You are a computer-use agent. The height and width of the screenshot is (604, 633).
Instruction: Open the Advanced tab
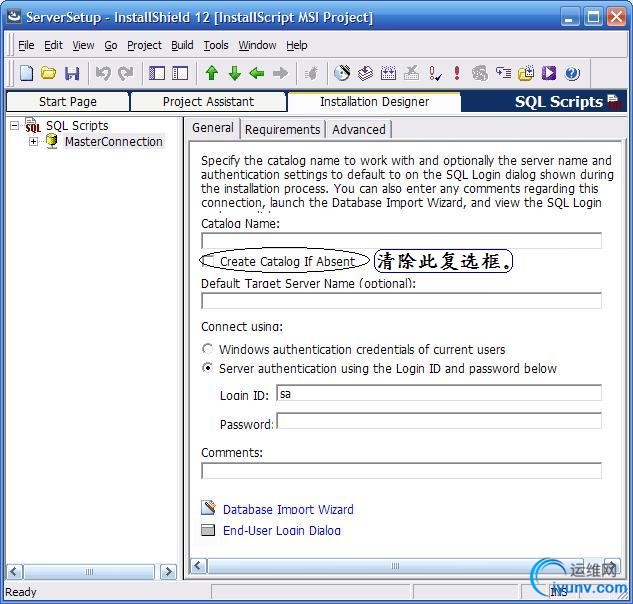(359, 130)
